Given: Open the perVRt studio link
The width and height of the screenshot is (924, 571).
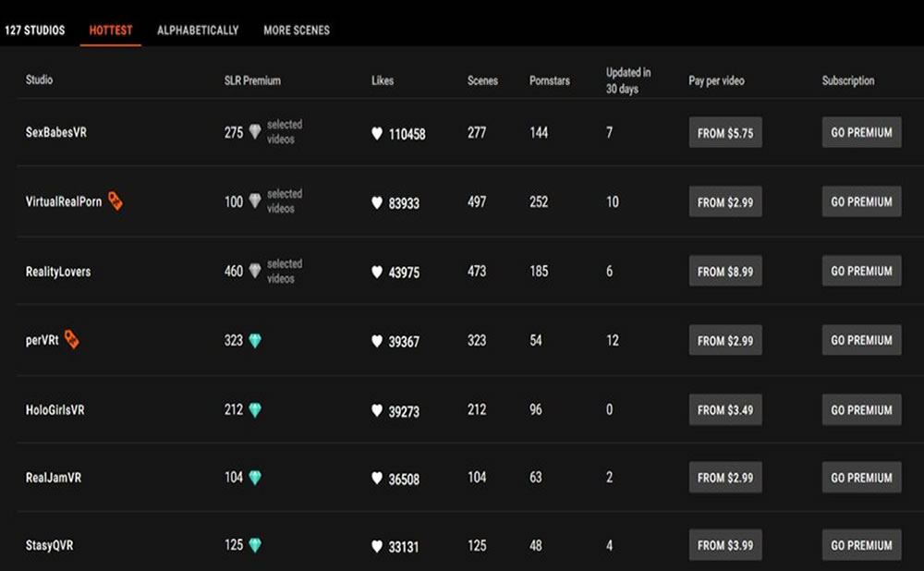Looking at the screenshot, I should [43, 341].
